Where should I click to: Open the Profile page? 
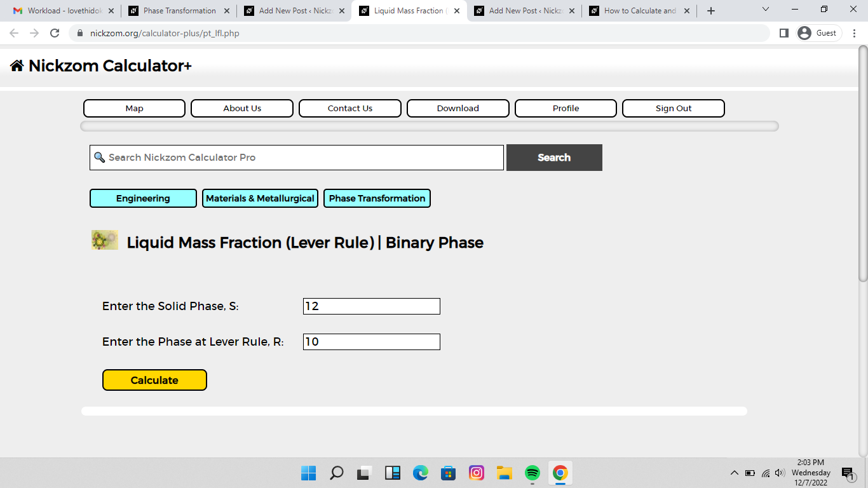click(566, 108)
